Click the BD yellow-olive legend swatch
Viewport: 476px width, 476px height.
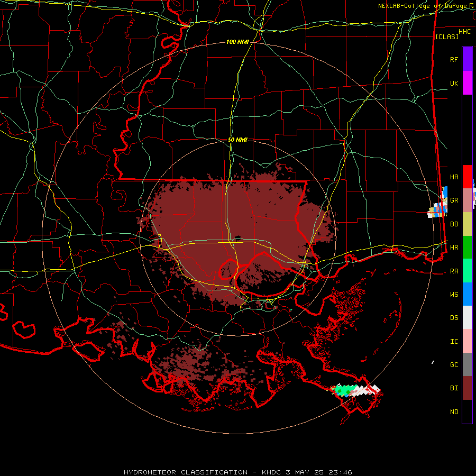tap(467, 224)
